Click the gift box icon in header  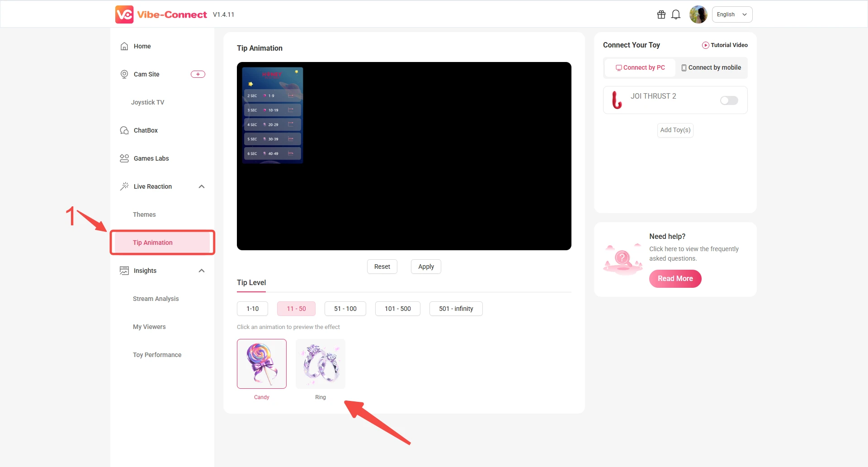661,14
